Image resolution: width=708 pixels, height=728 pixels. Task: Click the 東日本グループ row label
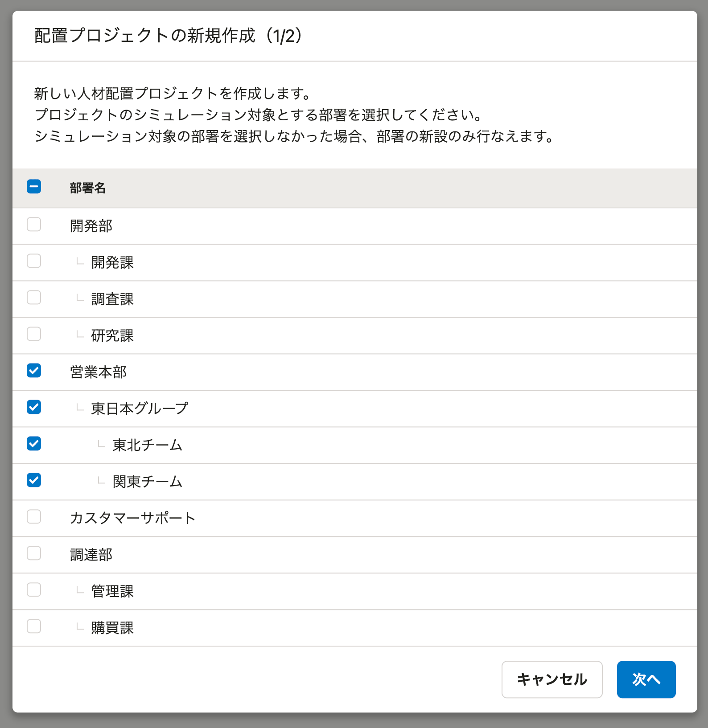(x=140, y=409)
